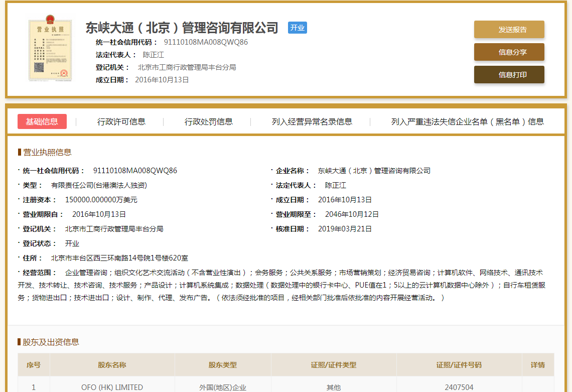This screenshot has width=572, height=392.
Task: Click header registration authority 北京市工商行政管理局丰台分局
Action: coord(187,67)
